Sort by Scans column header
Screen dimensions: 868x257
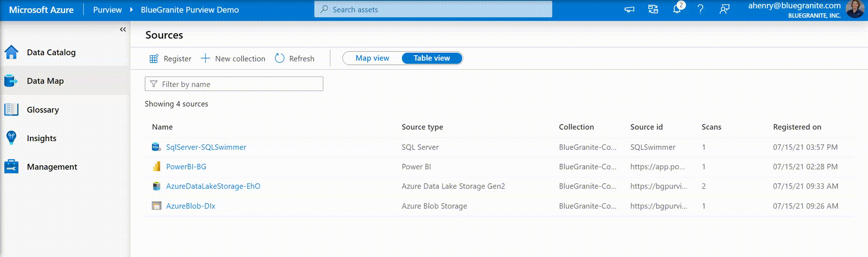pos(712,127)
